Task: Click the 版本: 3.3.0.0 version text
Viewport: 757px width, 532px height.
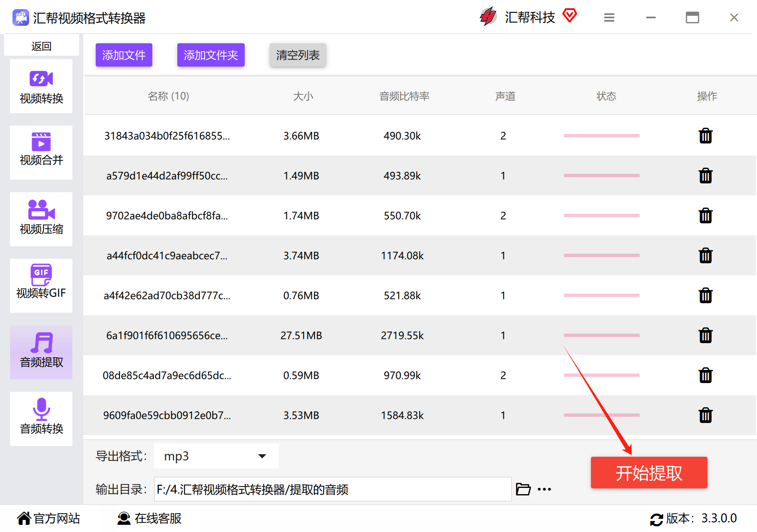Action: [x=702, y=518]
